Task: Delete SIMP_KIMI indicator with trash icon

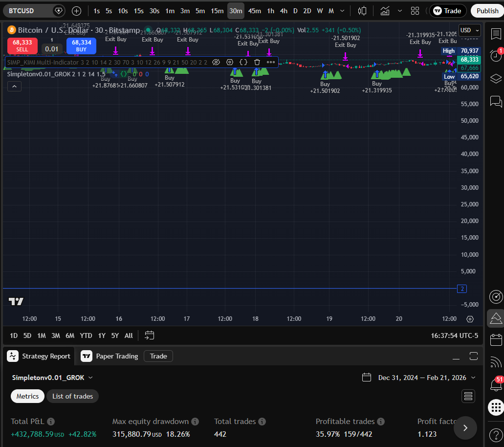Action: [257, 62]
